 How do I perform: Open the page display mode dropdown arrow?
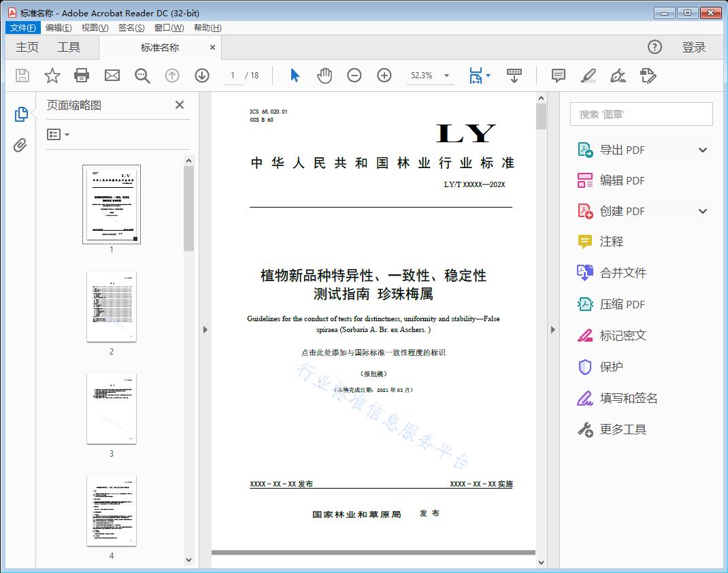pos(487,76)
